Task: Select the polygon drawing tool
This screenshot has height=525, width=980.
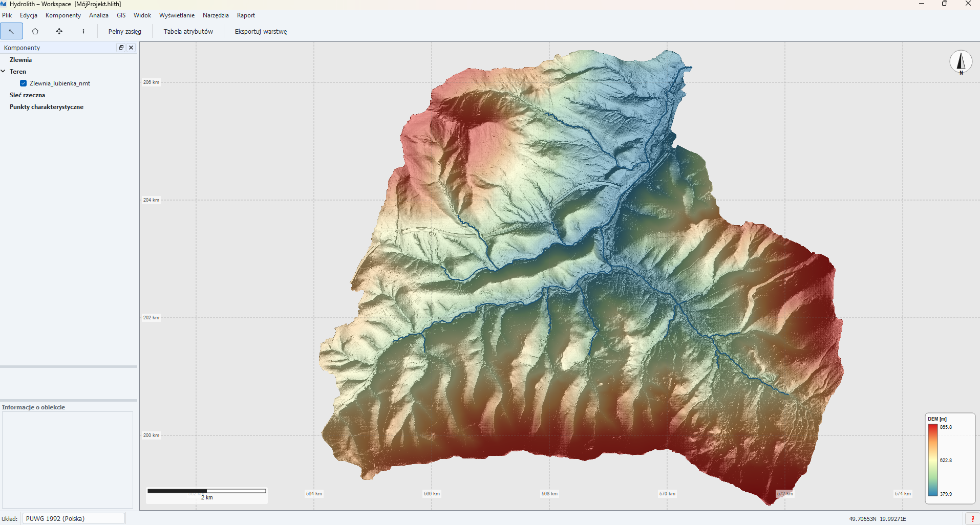Action: (35, 31)
